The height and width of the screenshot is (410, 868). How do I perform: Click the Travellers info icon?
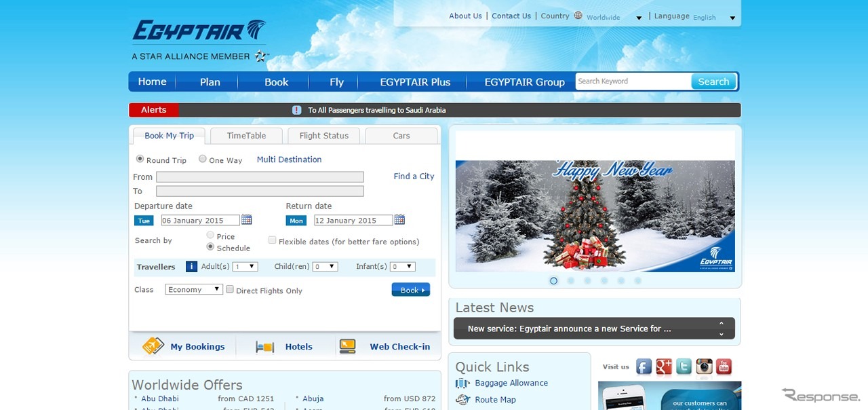[191, 267]
